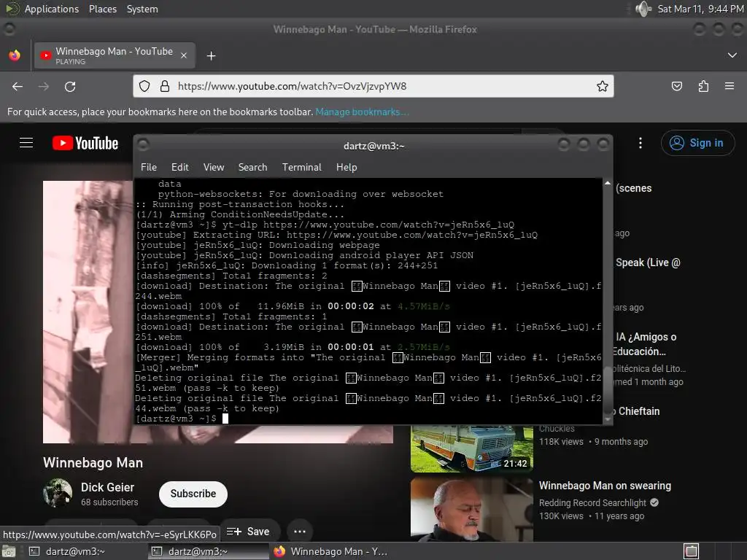The width and height of the screenshot is (747, 560).
Task: Go to YouTube home logo
Action: point(85,143)
